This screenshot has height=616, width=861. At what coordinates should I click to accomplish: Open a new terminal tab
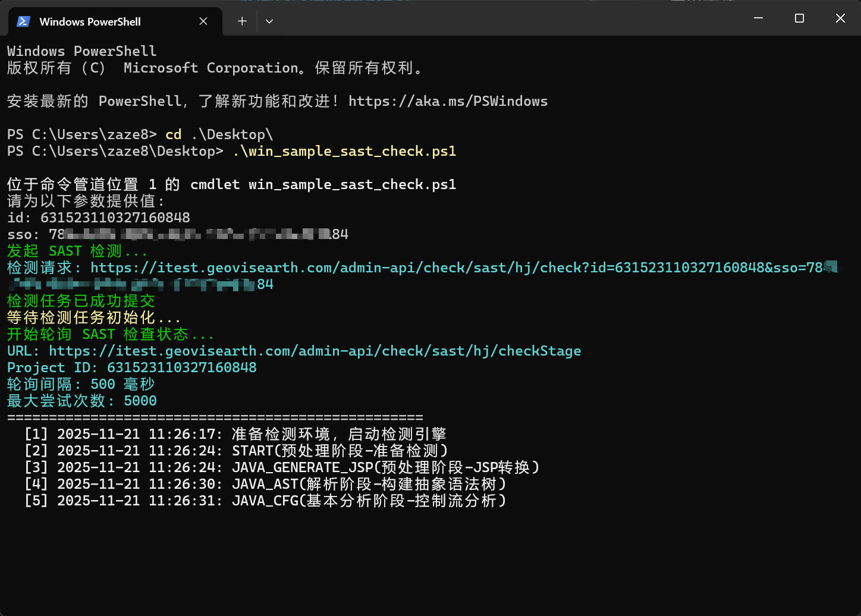point(242,21)
